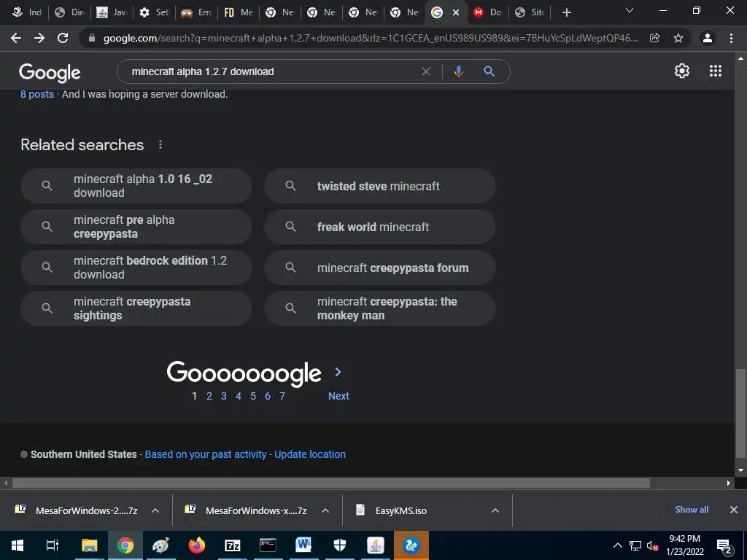Go forward to the next page
The height and width of the screenshot is (560, 747).
tap(39, 38)
